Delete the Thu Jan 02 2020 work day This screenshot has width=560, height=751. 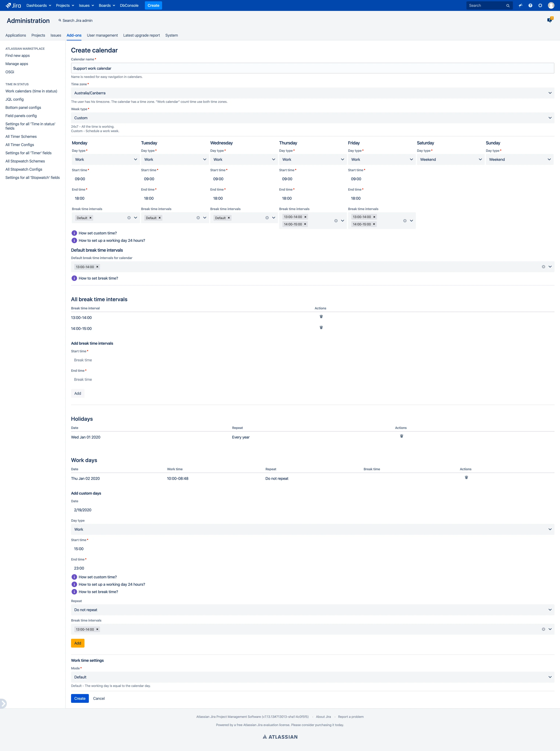pyautogui.click(x=466, y=477)
